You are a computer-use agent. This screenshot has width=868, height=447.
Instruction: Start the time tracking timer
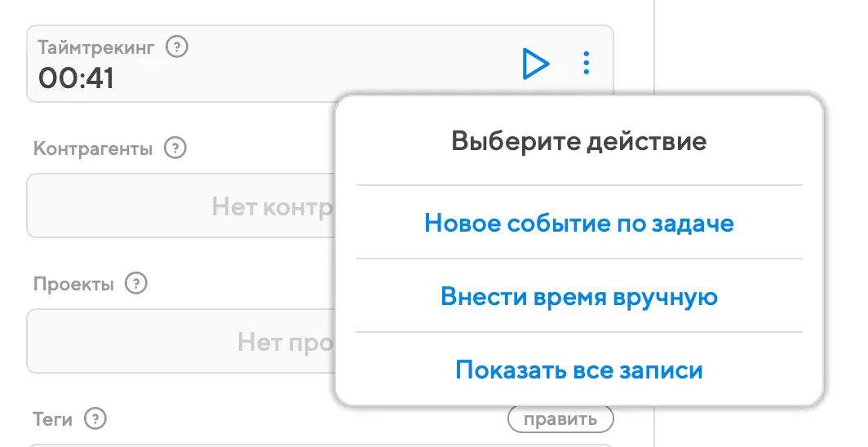click(x=535, y=64)
